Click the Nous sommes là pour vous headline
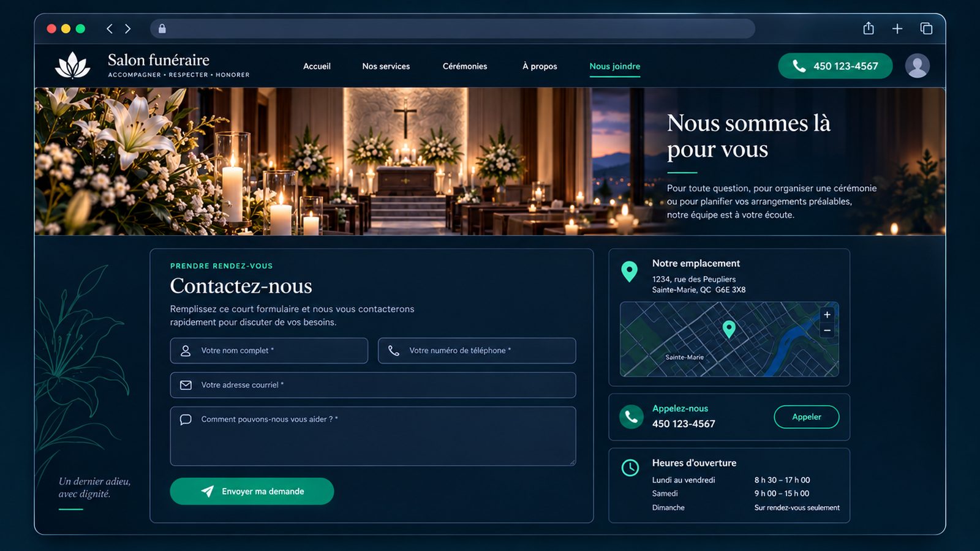The height and width of the screenshot is (551, 980). [748, 136]
